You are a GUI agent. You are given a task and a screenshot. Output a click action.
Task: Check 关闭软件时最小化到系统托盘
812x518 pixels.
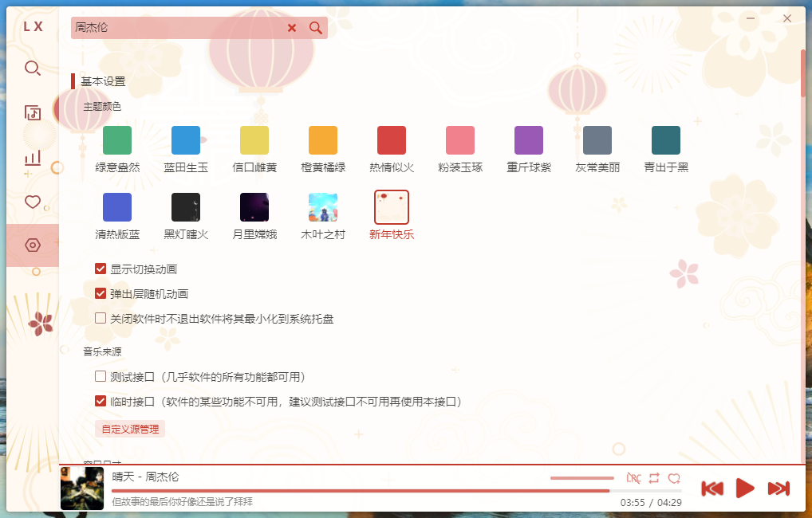pos(100,318)
